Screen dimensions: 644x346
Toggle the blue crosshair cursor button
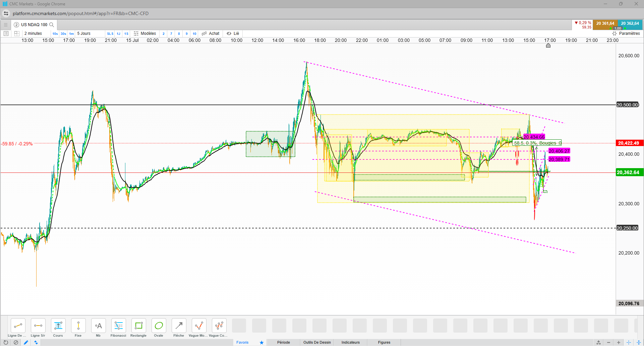tap(629, 342)
